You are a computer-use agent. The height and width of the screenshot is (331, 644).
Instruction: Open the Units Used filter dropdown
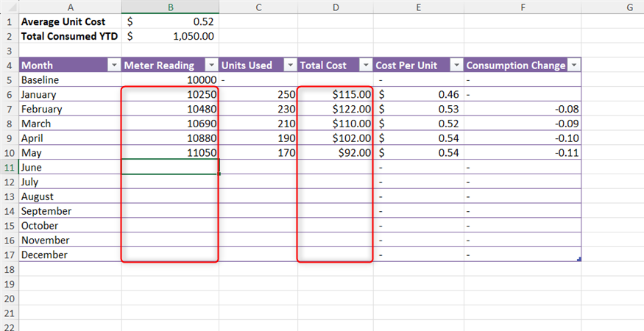coord(291,65)
